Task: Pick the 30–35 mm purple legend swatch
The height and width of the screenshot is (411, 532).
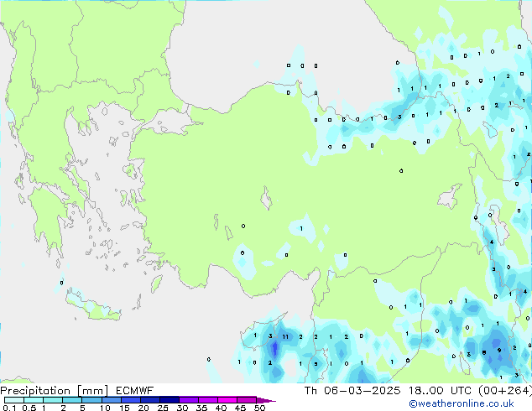Action: click(x=188, y=400)
